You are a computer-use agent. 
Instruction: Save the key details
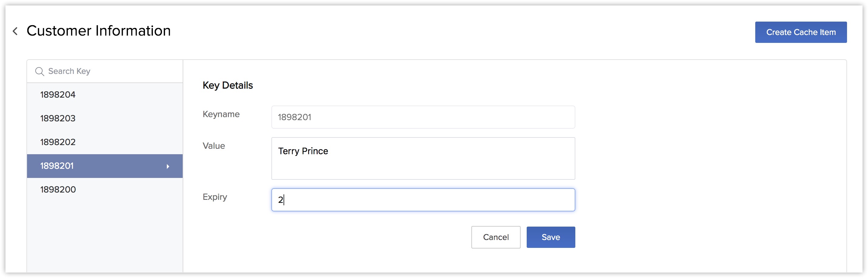pos(551,237)
